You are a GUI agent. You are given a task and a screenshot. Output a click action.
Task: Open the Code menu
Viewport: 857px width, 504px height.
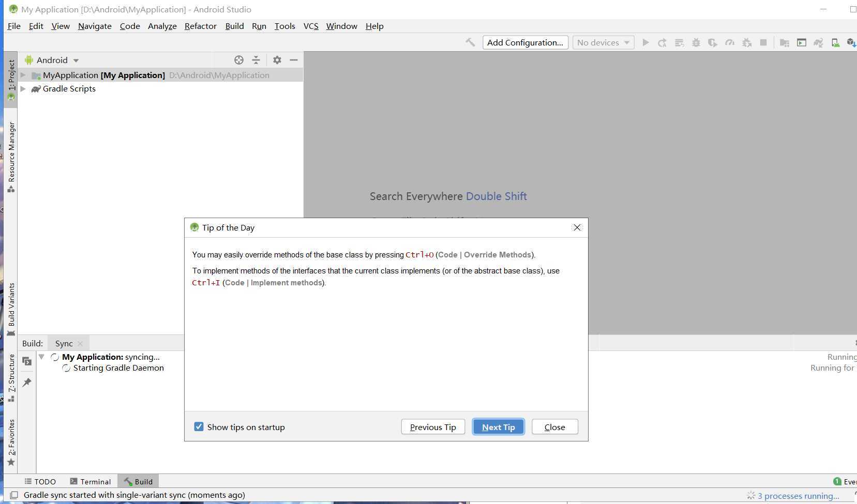click(x=130, y=26)
